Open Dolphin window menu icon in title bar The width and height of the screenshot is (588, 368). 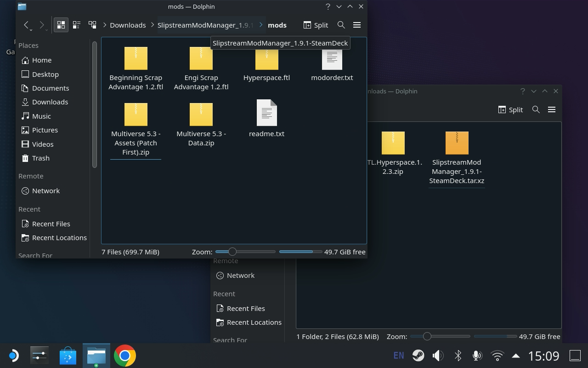pos(22,6)
